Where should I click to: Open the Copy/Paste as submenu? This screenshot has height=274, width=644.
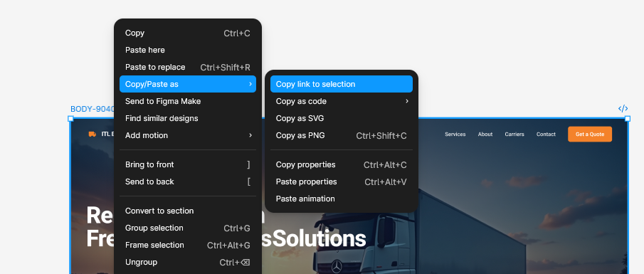click(x=188, y=84)
